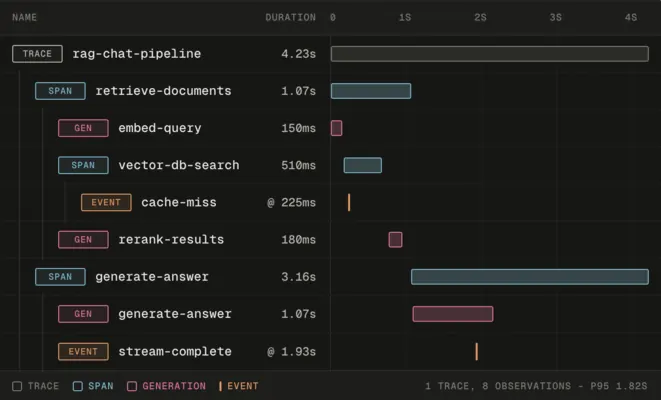This screenshot has width=661, height=400.
Task: Click the GEN badge in the generate-answer 1.07s row
Action: pyautogui.click(x=83, y=314)
